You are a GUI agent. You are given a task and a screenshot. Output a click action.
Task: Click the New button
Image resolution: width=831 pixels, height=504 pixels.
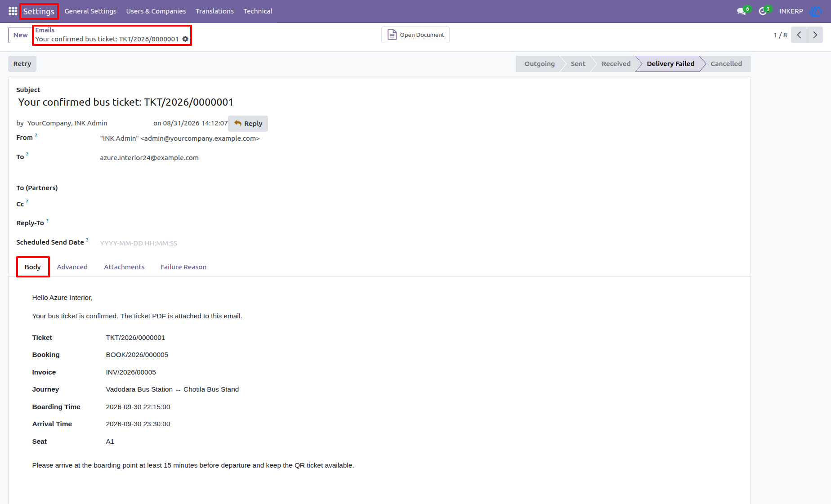pyautogui.click(x=20, y=35)
